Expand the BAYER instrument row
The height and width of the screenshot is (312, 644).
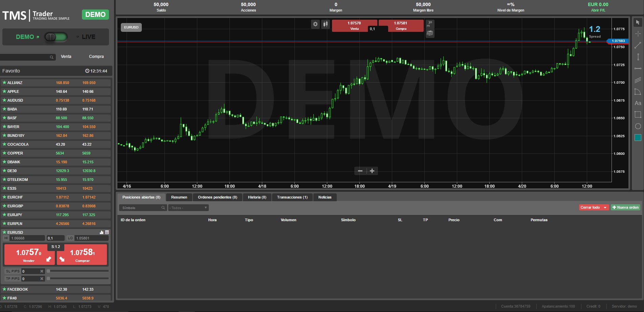coord(55,127)
